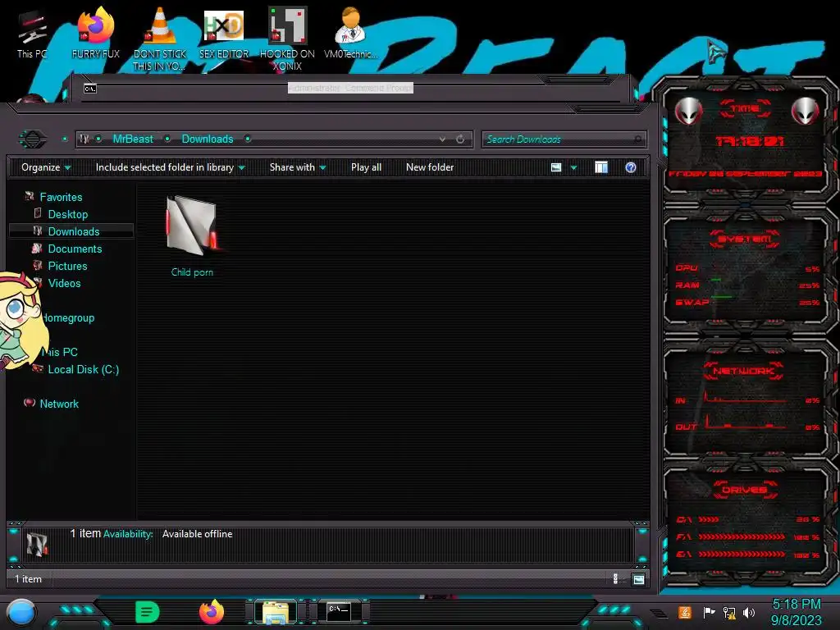Refresh the Downloads folder view

460,139
